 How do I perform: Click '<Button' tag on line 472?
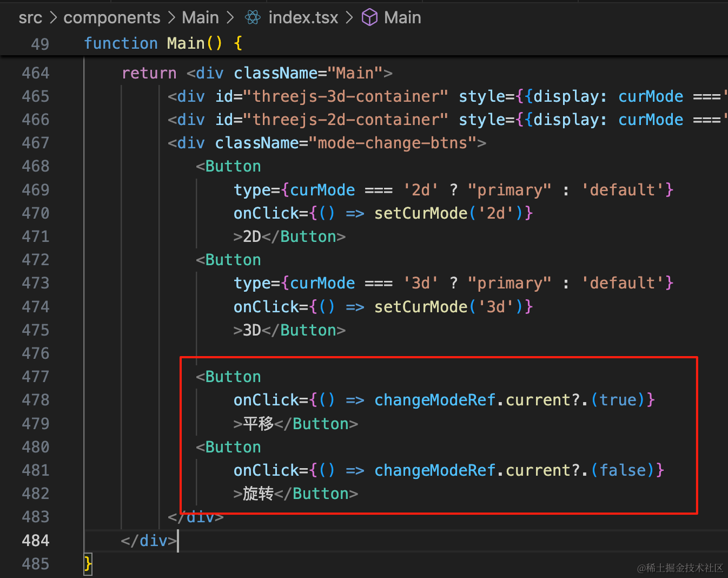pyautogui.click(x=228, y=260)
